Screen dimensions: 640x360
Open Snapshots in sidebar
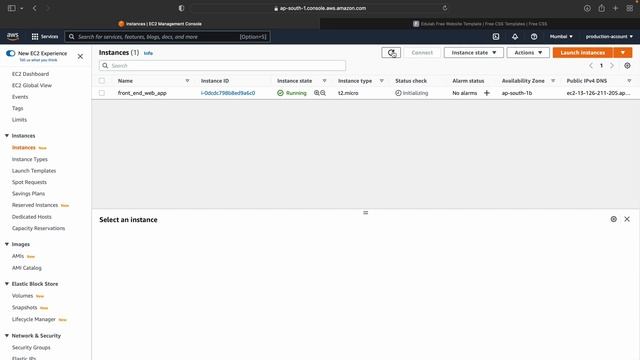[x=24, y=307]
